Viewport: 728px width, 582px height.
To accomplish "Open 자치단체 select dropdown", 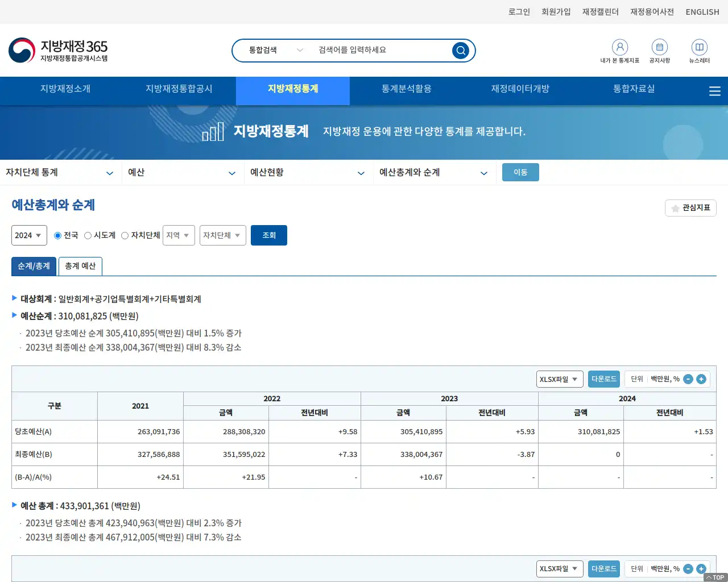I will tap(222, 235).
